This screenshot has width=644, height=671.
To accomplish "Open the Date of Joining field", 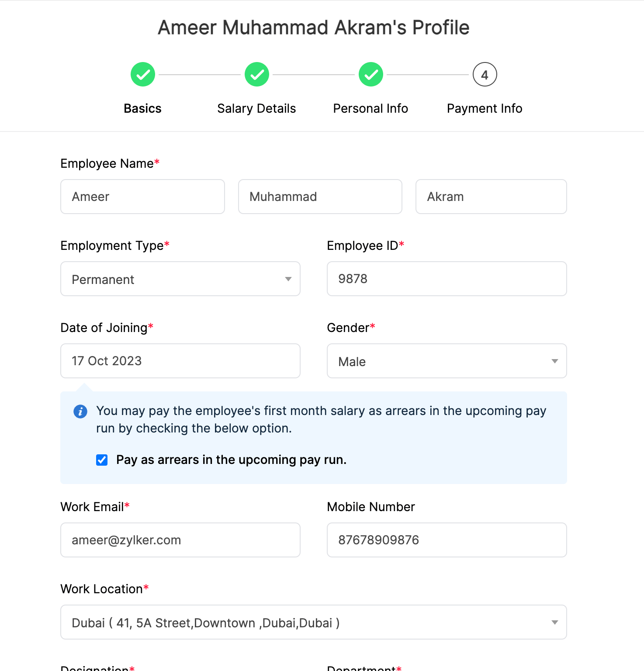I will click(x=180, y=361).
